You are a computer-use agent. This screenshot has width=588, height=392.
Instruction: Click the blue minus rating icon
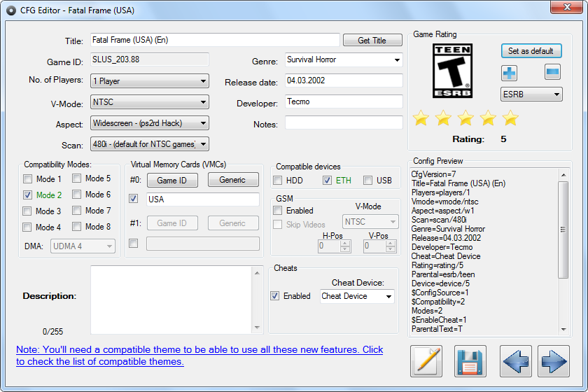pos(552,72)
